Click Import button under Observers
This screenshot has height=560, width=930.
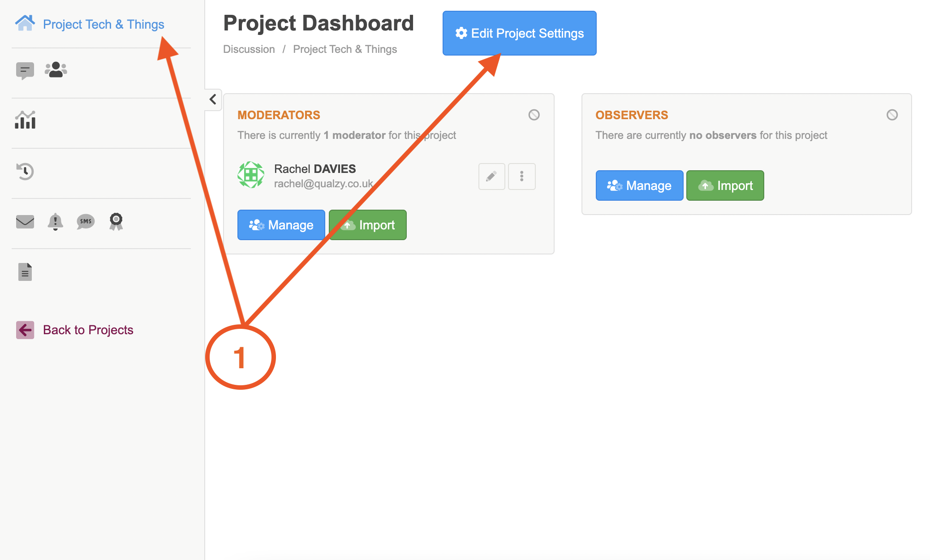725,185
